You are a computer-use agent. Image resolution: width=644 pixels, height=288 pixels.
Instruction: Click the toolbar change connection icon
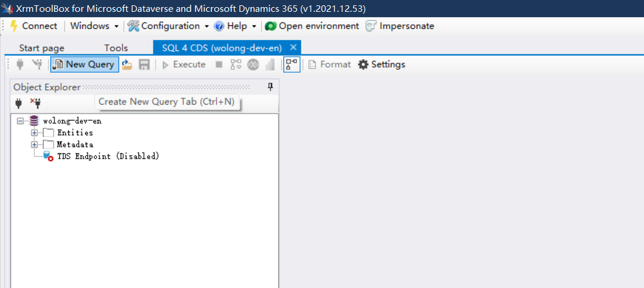click(x=37, y=64)
